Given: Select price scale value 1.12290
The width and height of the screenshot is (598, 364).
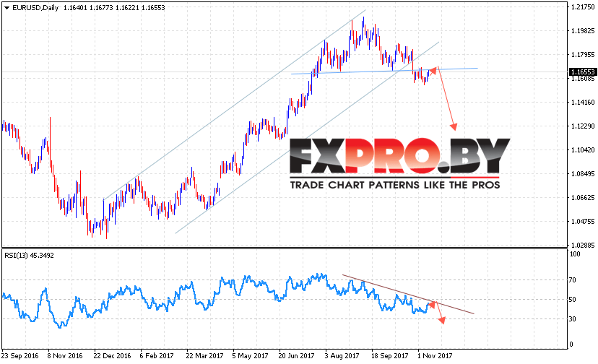Looking at the screenshot, I should click(x=583, y=126).
